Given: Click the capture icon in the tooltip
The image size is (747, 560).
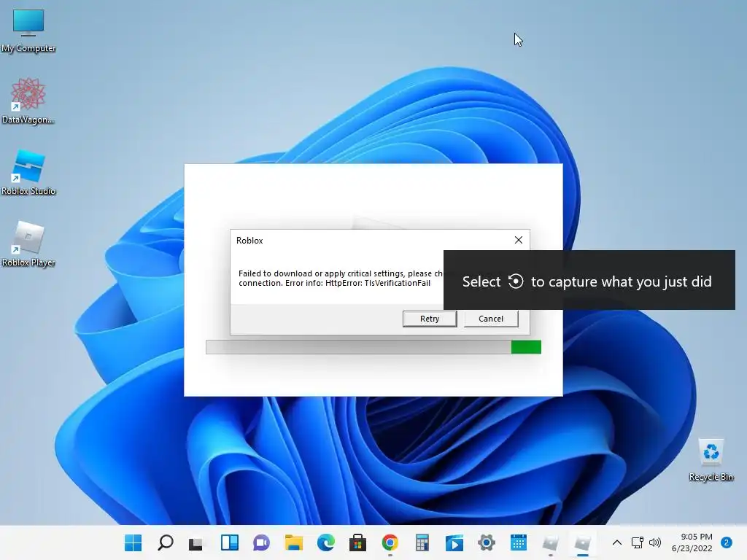Looking at the screenshot, I should (x=516, y=281).
